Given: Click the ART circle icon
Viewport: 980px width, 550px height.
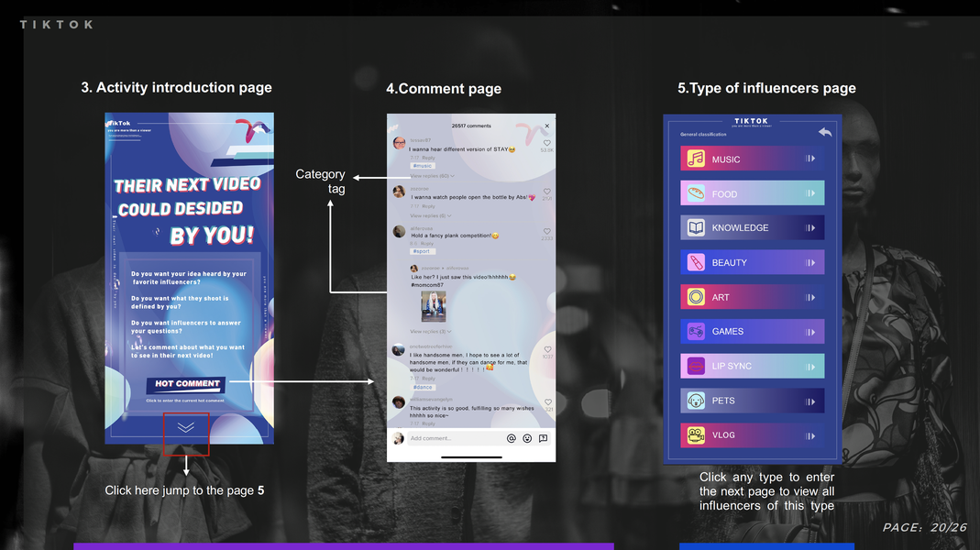Looking at the screenshot, I should click(696, 297).
